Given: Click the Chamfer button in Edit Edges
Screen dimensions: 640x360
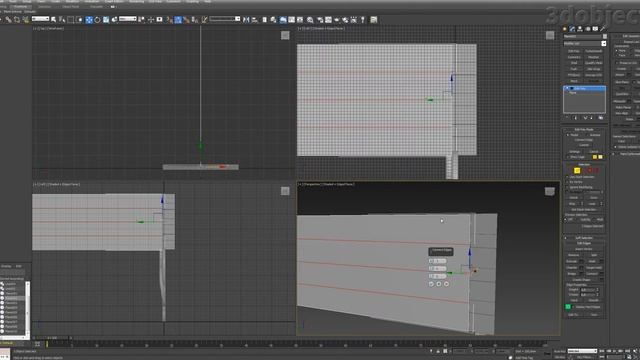Looking at the screenshot, I should [x=572, y=268].
